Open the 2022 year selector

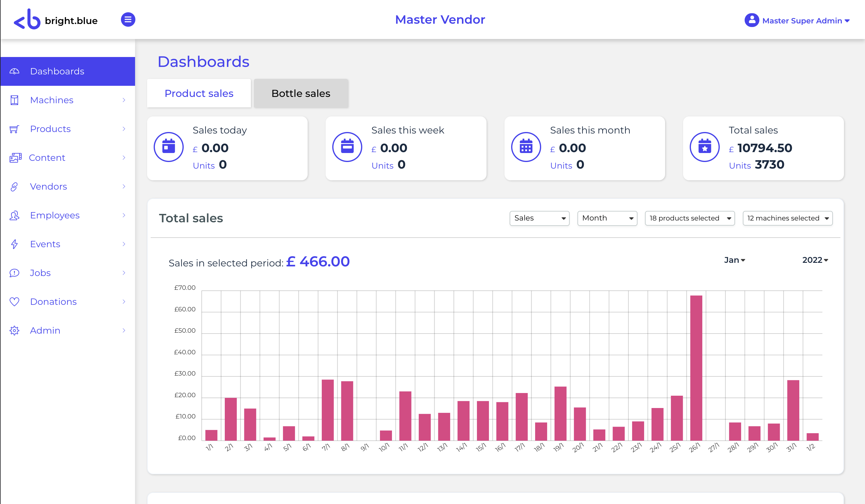(815, 260)
